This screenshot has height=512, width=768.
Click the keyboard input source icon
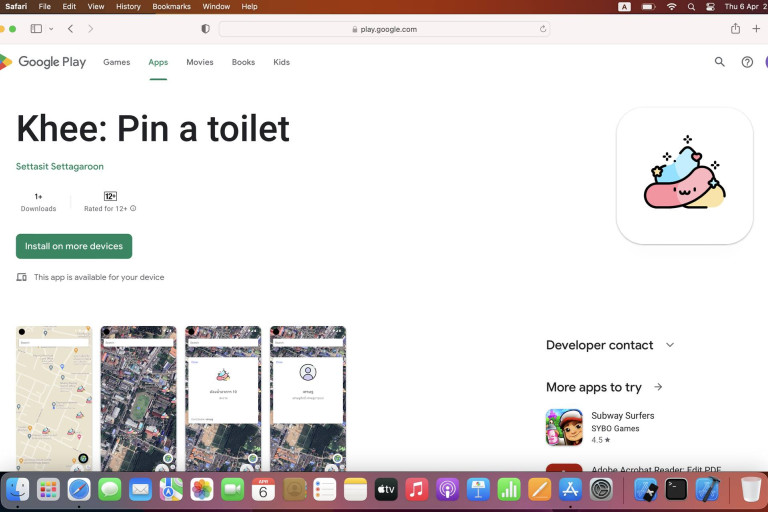[x=624, y=6]
